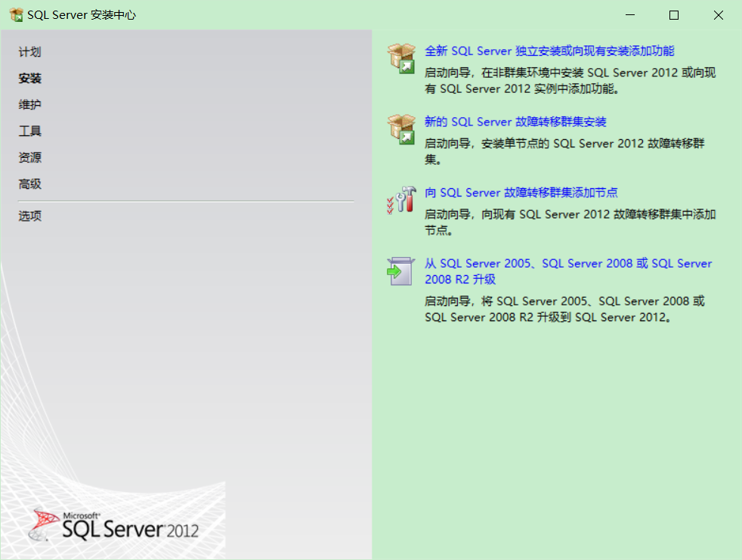Click the upgrade arrow icon for 2008 R2 升级
This screenshot has width=742, height=560.
(x=400, y=271)
